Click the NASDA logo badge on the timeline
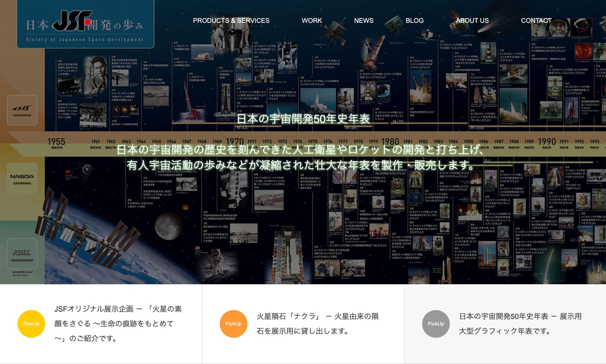This screenshot has width=606, height=364. click(22, 178)
